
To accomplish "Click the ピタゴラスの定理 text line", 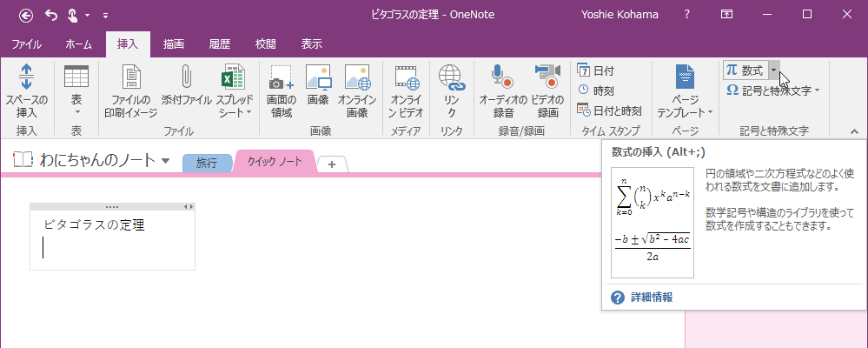I will (x=94, y=225).
